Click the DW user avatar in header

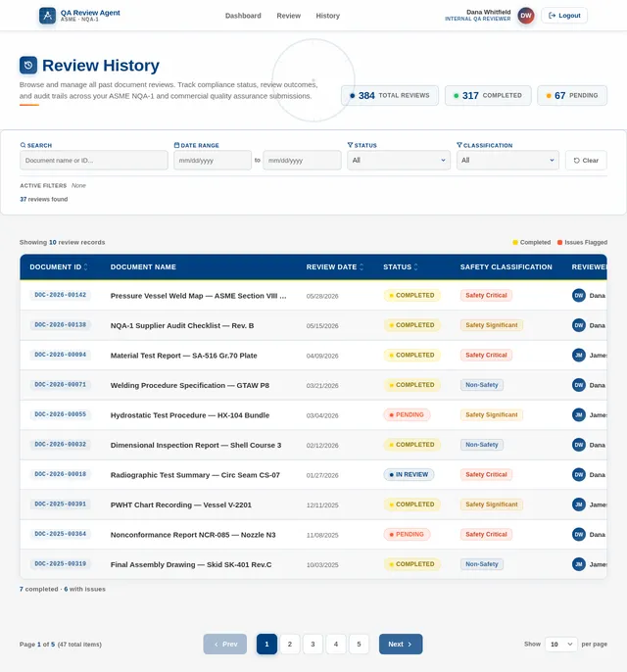point(526,16)
